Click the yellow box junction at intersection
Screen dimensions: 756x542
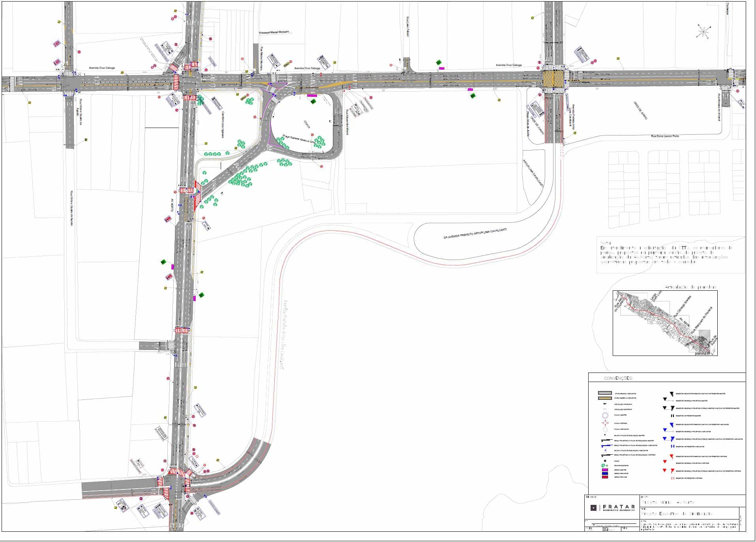coord(553,79)
